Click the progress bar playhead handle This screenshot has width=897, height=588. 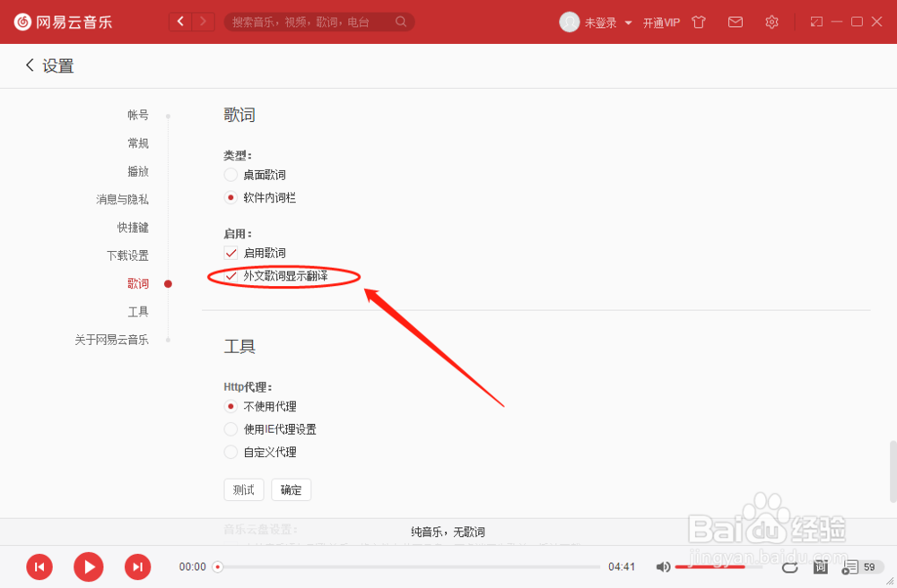(x=217, y=566)
